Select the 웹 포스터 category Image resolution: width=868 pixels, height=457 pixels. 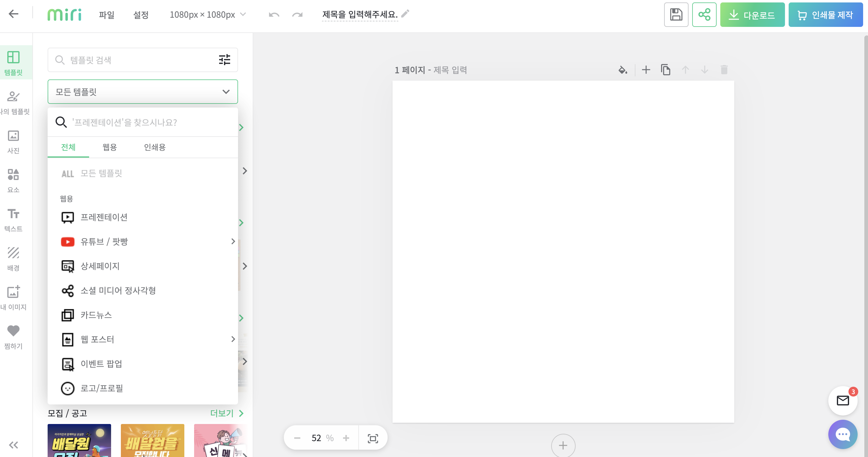point(143,339)
